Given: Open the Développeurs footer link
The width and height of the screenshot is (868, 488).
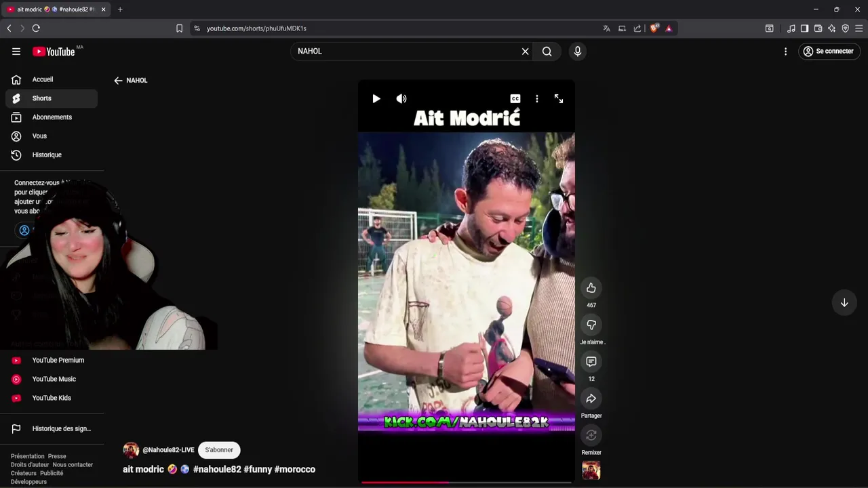Looking at the screenshot, I should [28, 482].
